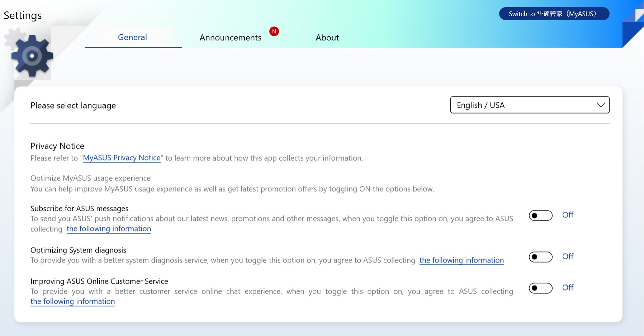Toggle Improving ASUS Online Customer Service switch
The image size is (644, 336).
tap(540, 288)
